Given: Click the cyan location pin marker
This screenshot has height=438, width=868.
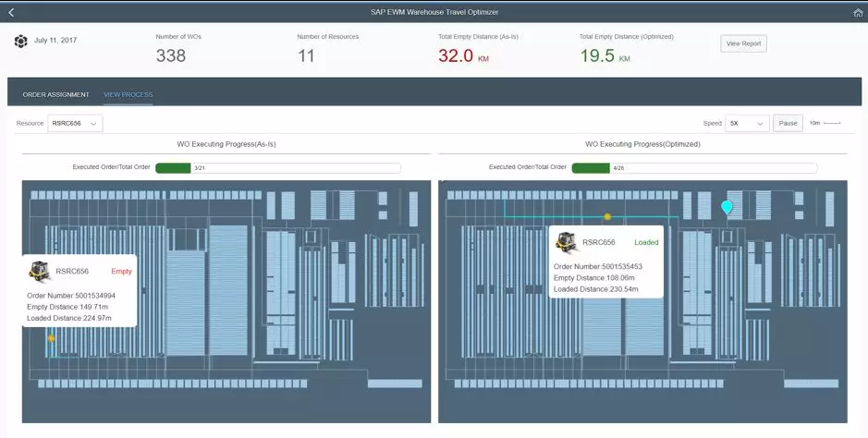Looking at the screenshot, I should (x=727, y=207).
